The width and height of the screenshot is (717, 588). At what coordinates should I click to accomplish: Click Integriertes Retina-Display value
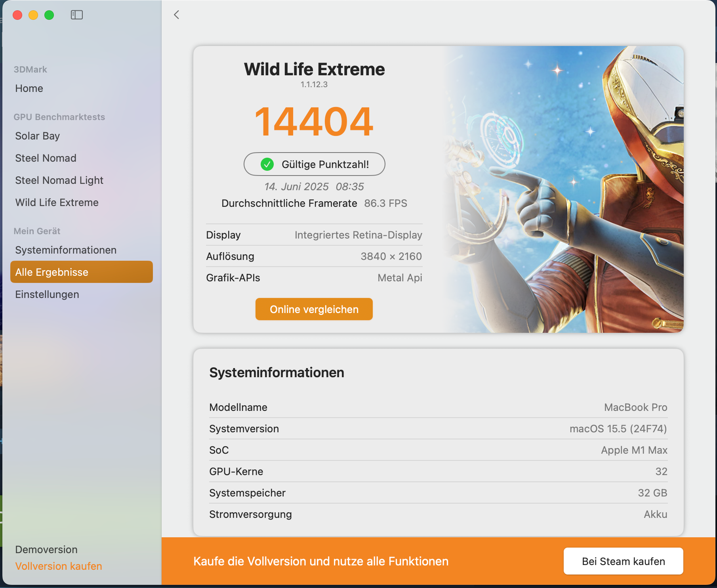click(358, 235)
